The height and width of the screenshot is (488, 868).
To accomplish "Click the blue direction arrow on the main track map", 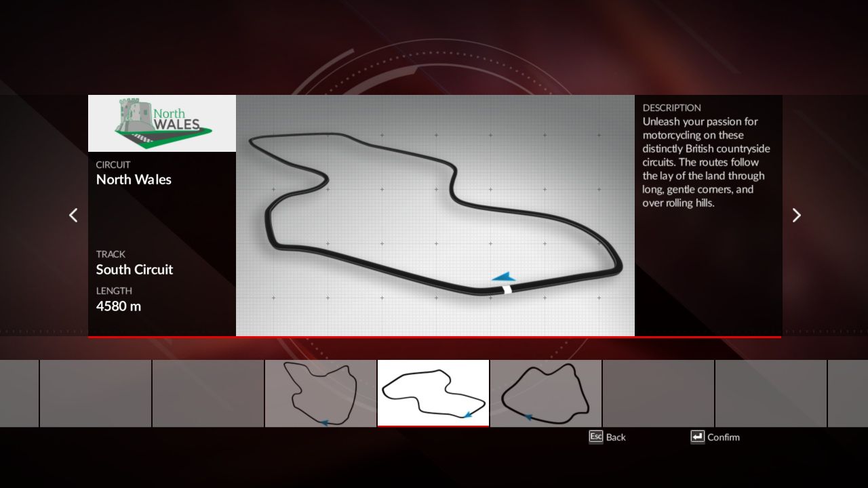I will [x=504, y=277].
